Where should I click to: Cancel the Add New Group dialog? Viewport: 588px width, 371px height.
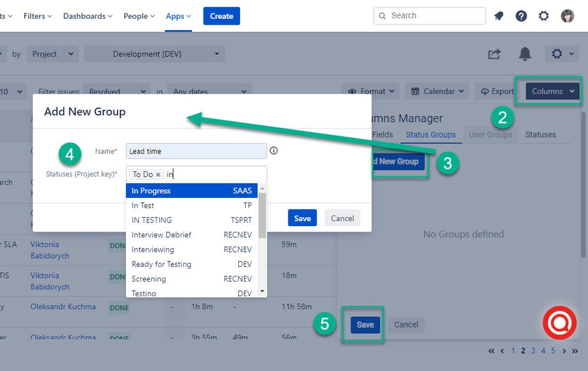pos(343,218)
